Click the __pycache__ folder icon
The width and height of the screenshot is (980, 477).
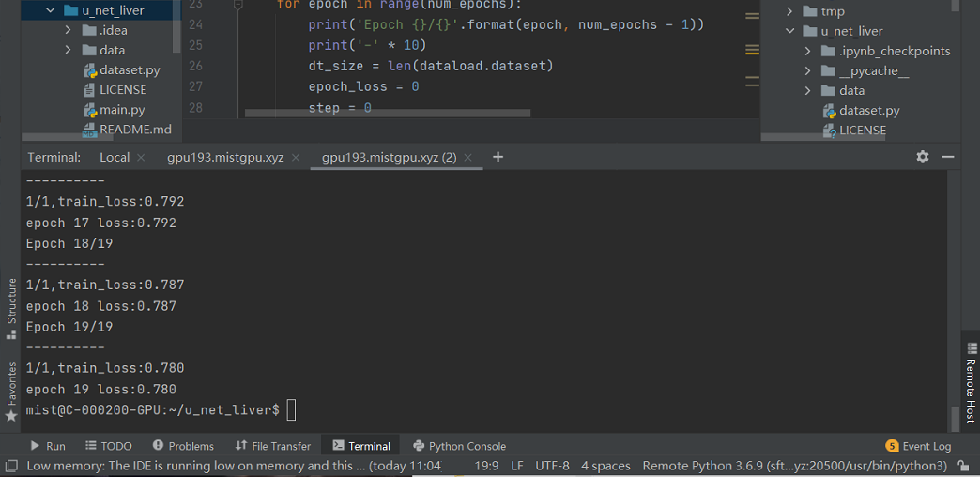828,70
